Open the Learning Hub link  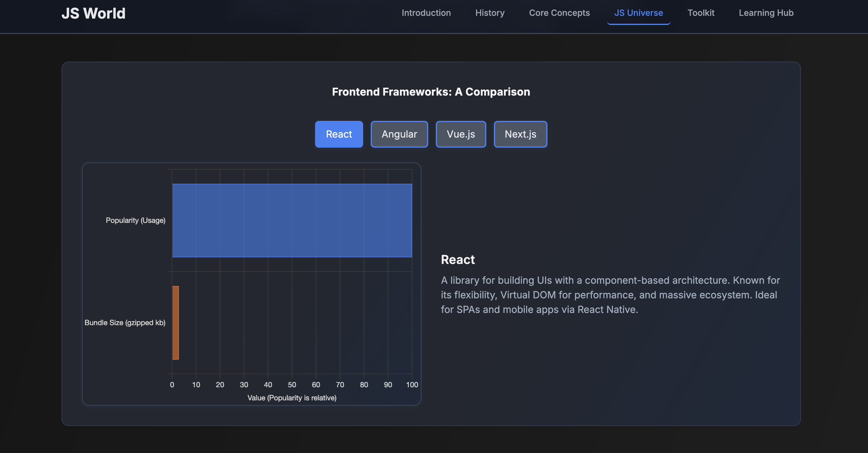pyautogui.click(x=766, y=13)
